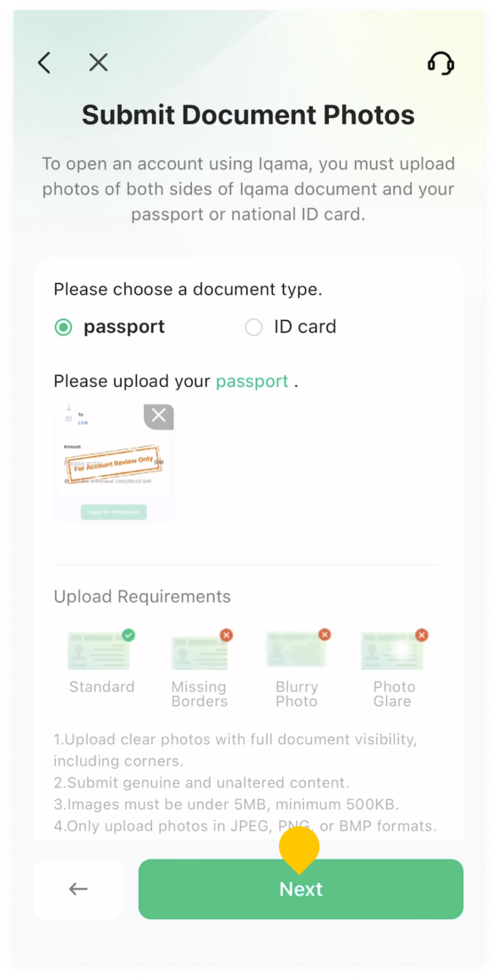Tap the ID card label text
Screen dimensions: 497x980
coord(305,327)
